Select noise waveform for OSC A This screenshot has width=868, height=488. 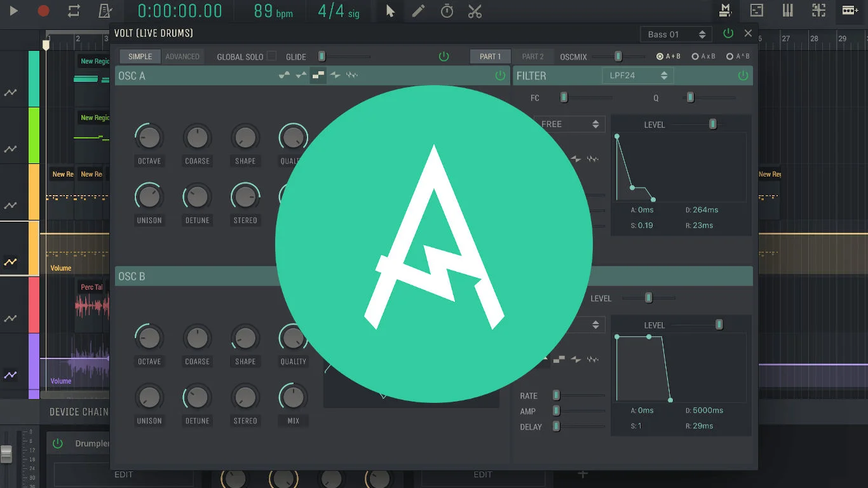[x=352, y=76]
